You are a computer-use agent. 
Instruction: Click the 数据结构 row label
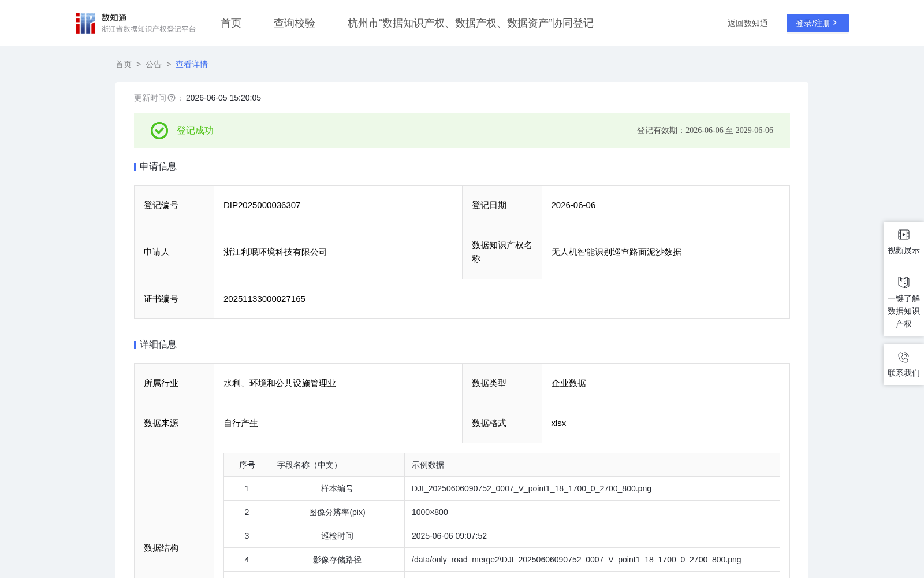[161, 548]
